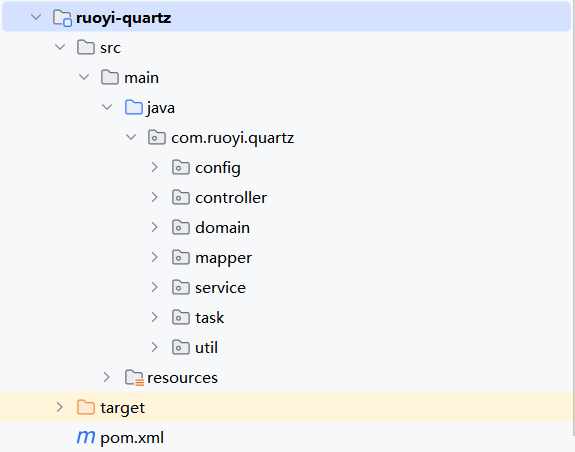Expand the controller package
The width and height of the screenshot is (575, 452).
click(155, 197)
